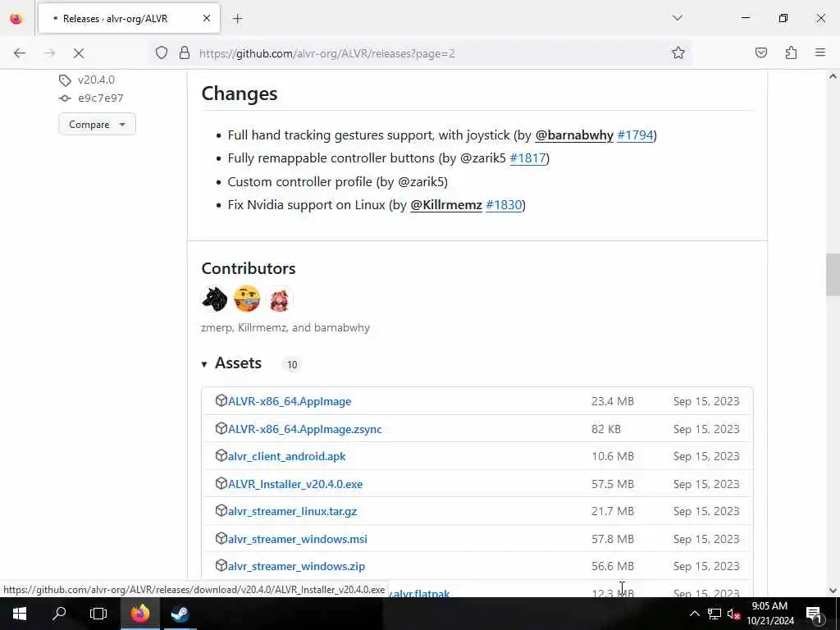Click the Firefox taskbar icon
Viewport: 840px width, 630px height.
click(139, 614)
